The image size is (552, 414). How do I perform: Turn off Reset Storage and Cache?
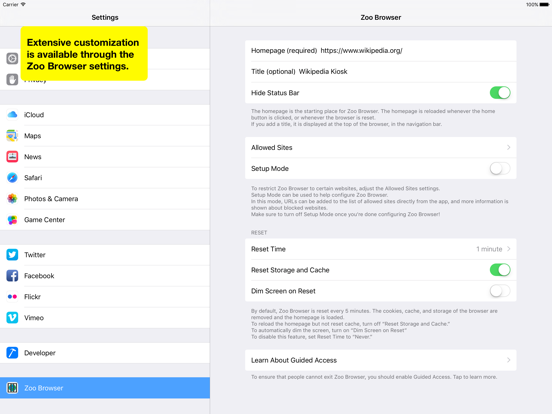pos(500,270)
